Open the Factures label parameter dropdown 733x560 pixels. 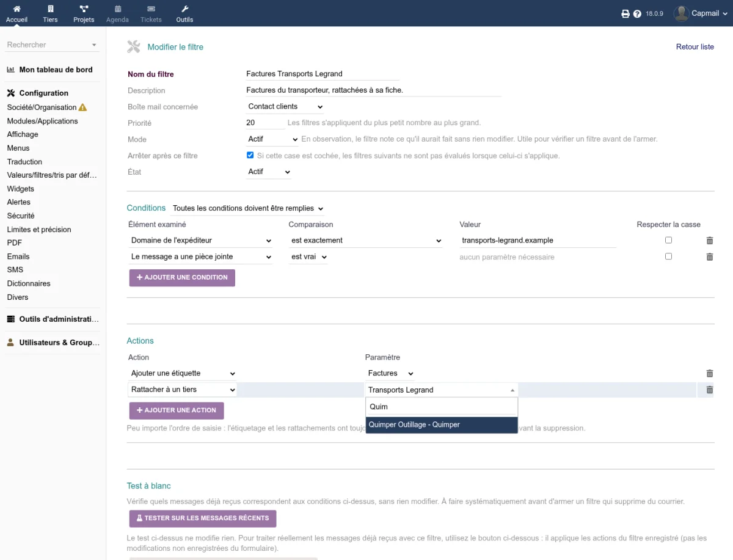pos(390,373)
